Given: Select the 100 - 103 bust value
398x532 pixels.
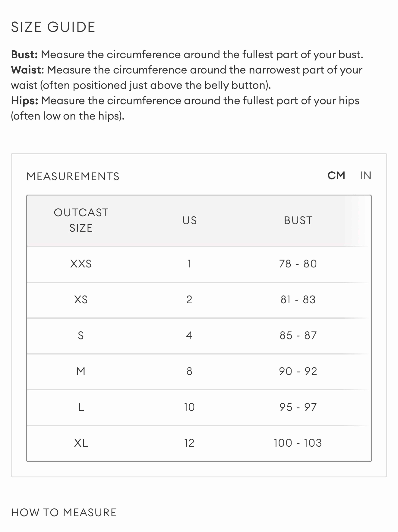Looking at the screenshot, I should (298, 443).
